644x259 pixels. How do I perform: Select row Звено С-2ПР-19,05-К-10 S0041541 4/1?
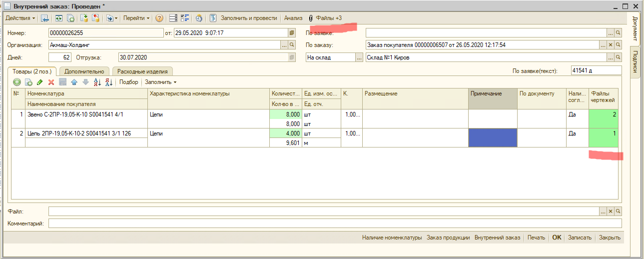pos(315,118)
